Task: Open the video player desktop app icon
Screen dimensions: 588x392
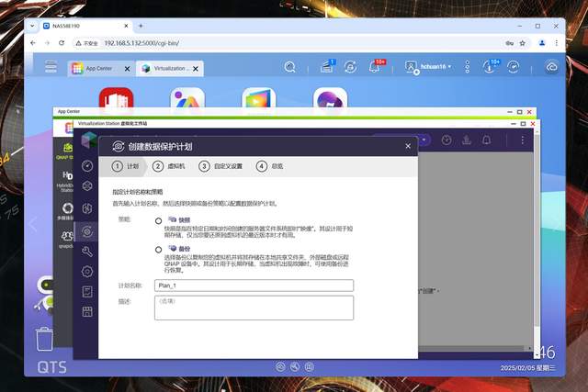Action: pos(259,98)
